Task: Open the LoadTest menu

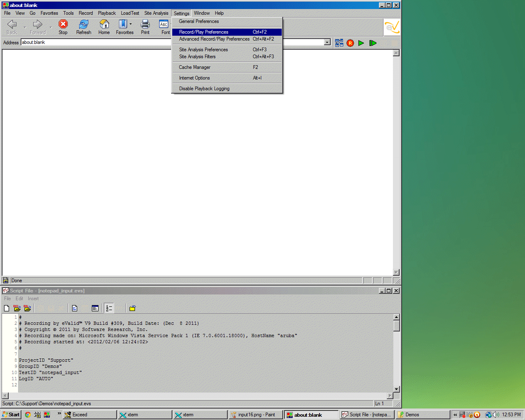Action: tap(130, 13)
